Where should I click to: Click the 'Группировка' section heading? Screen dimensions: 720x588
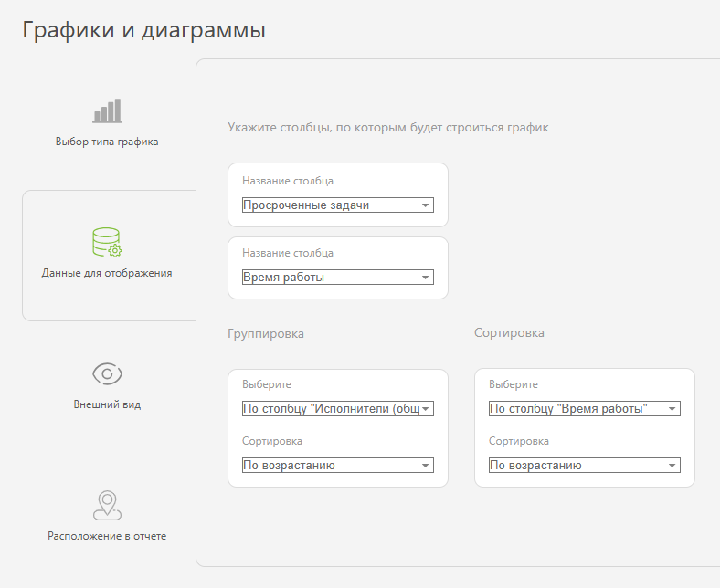coord(266,333)
